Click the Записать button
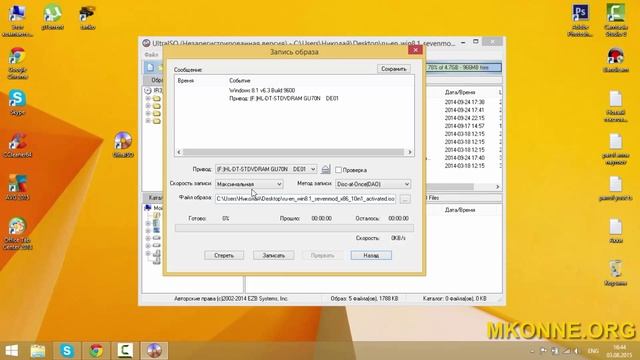640x360 pixels. [x=273, y=256]
